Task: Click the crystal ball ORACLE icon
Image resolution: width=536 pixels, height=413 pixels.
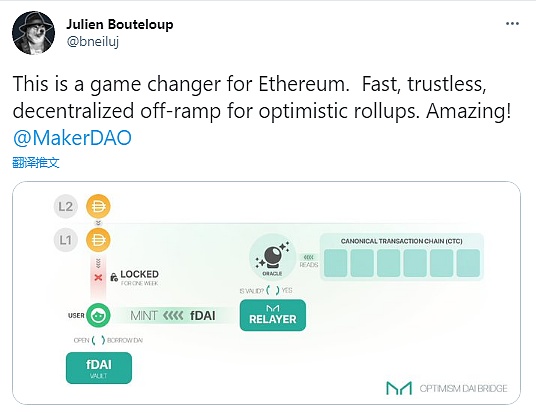Action: point(272,256)
